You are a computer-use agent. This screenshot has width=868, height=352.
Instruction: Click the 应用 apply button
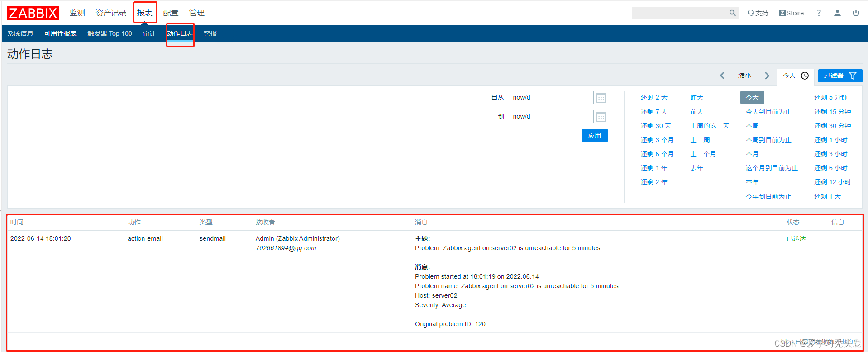coord(595,136)
